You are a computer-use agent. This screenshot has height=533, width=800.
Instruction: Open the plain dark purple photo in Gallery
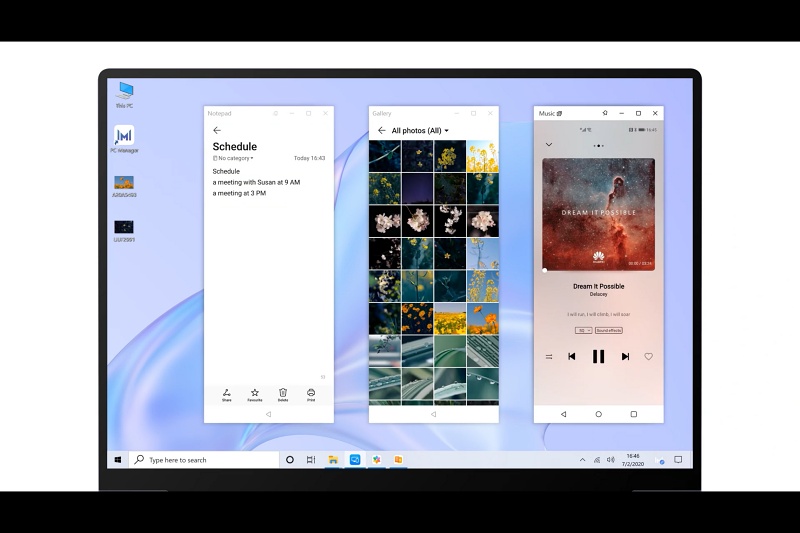point(417,189)
